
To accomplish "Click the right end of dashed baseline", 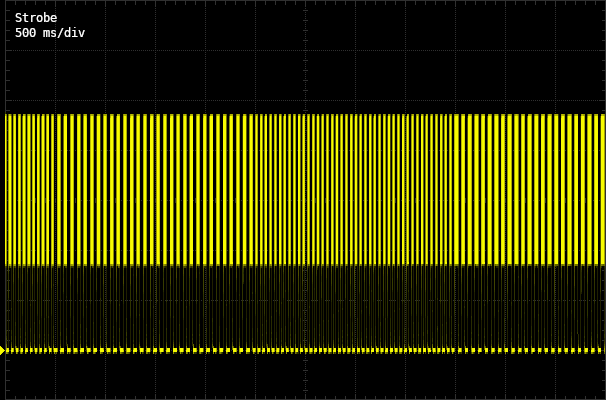I will (x=599, y=350).
